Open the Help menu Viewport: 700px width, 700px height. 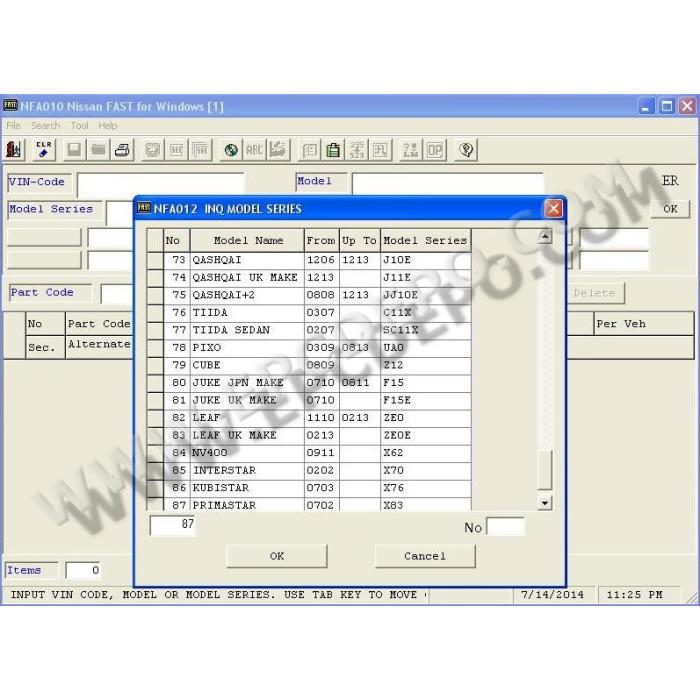(x=108, y=125)
